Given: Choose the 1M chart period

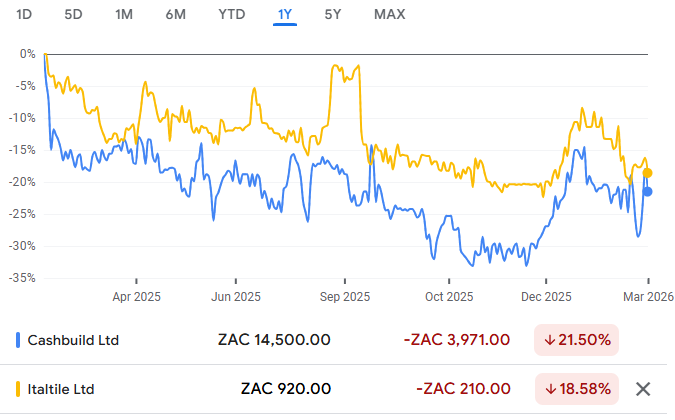Looking at the screenshot, I should [x=124, y=14].
